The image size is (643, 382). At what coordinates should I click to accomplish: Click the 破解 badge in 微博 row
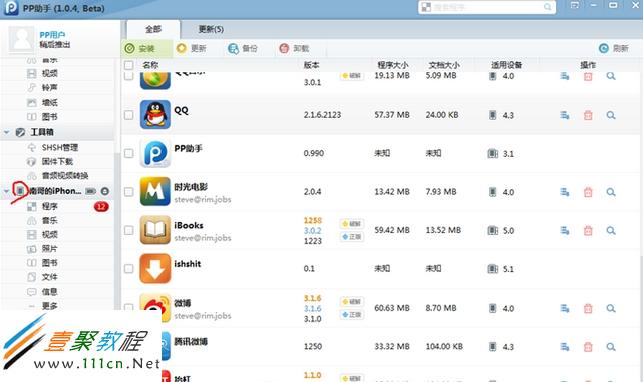[x=351, y=302]
